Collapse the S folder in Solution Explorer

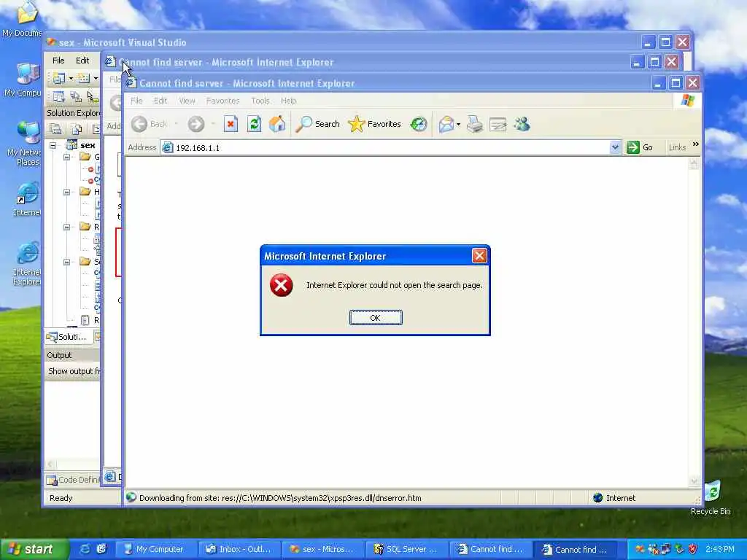click(x=66, y=262)
